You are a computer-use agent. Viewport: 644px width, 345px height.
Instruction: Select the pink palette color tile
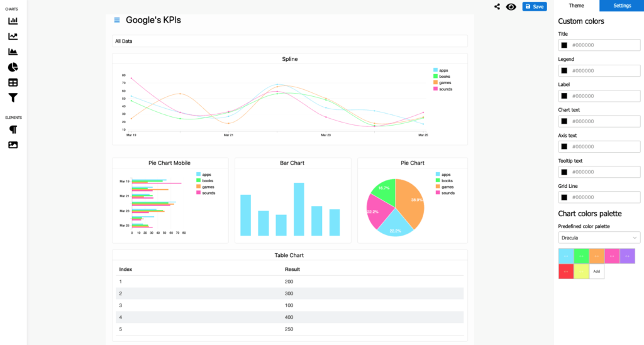(612, 256)
